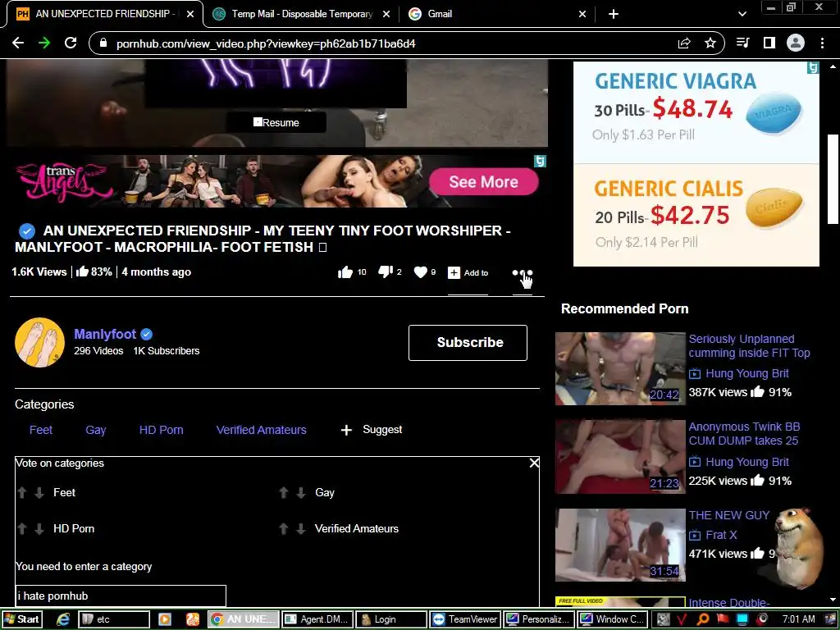
Task: Open the three-dot more options under video
Action: (523, 272)
